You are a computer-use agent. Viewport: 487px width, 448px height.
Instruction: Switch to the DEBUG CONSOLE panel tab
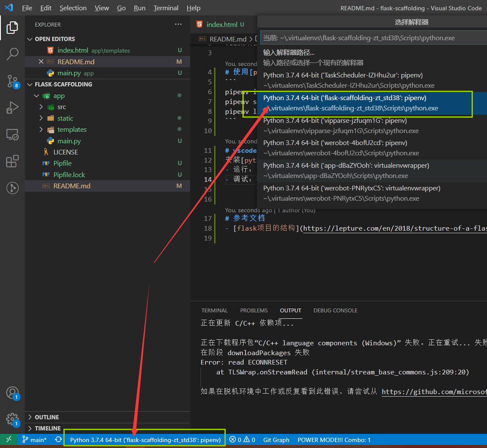tap(335, 310)
